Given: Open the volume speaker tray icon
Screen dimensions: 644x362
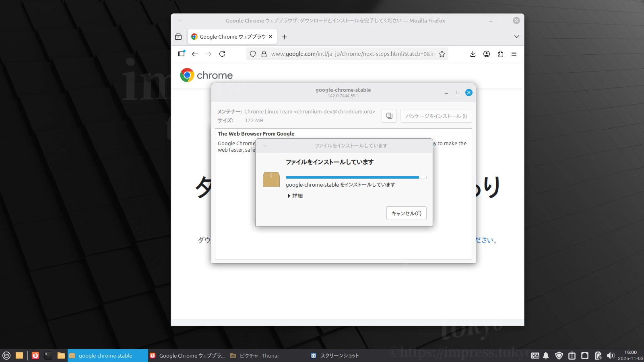Looking at the screenshot, I should (x=611, y=356).
